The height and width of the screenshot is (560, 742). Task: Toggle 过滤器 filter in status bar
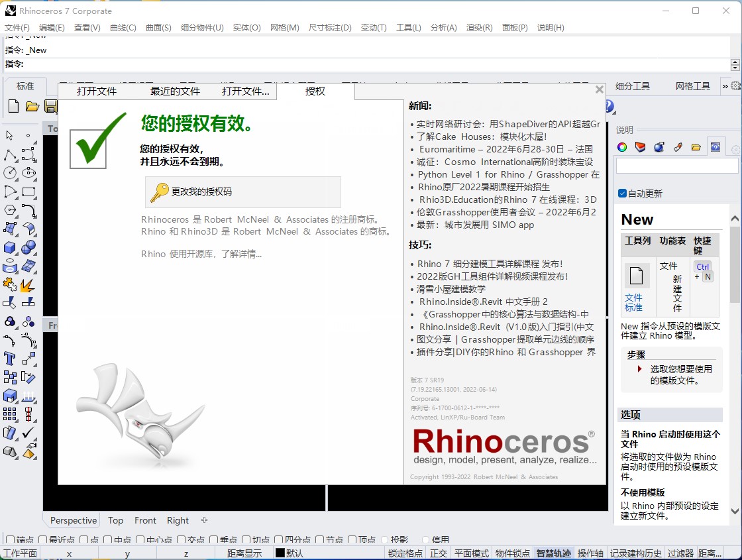point(680,553)
